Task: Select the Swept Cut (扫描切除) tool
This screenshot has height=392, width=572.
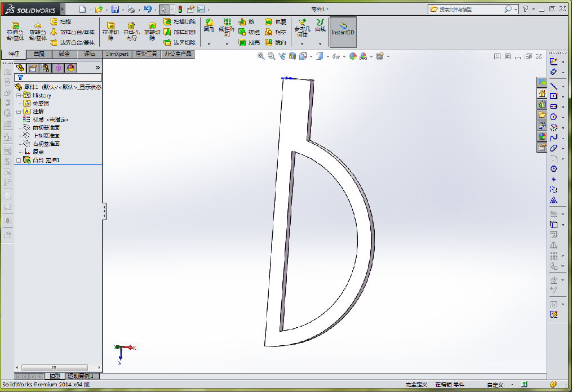Action: coord(179,22)
